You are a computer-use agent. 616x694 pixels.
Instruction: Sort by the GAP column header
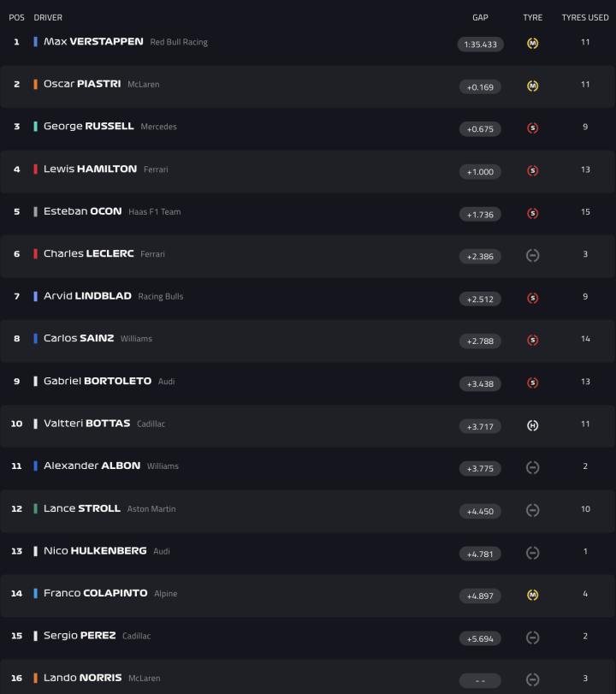pyautogui.click(x=480, y=17)
